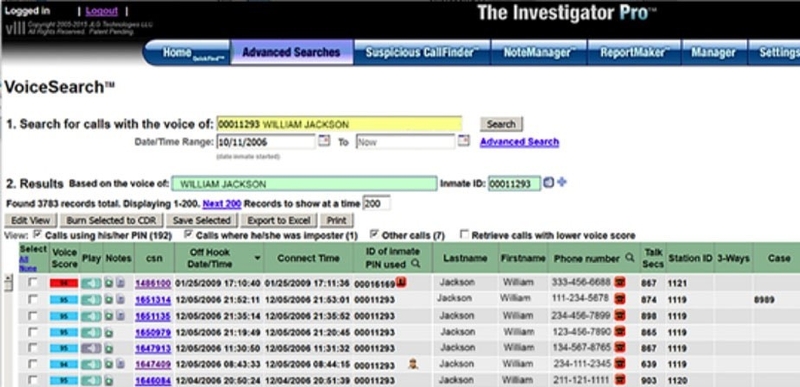Play the call with csn 1651135
Image resolution: width=800 pixels, height=387 pixels.
pos(91,316)
